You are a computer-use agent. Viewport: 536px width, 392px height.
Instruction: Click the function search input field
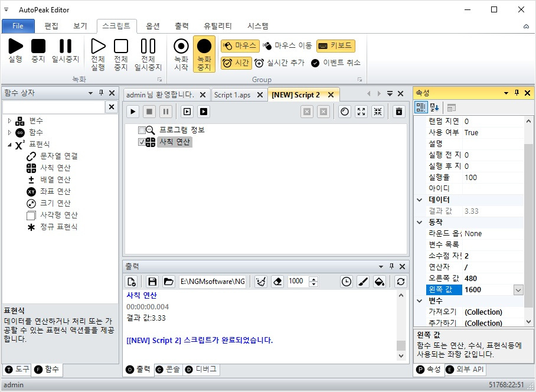coord(54,107)
